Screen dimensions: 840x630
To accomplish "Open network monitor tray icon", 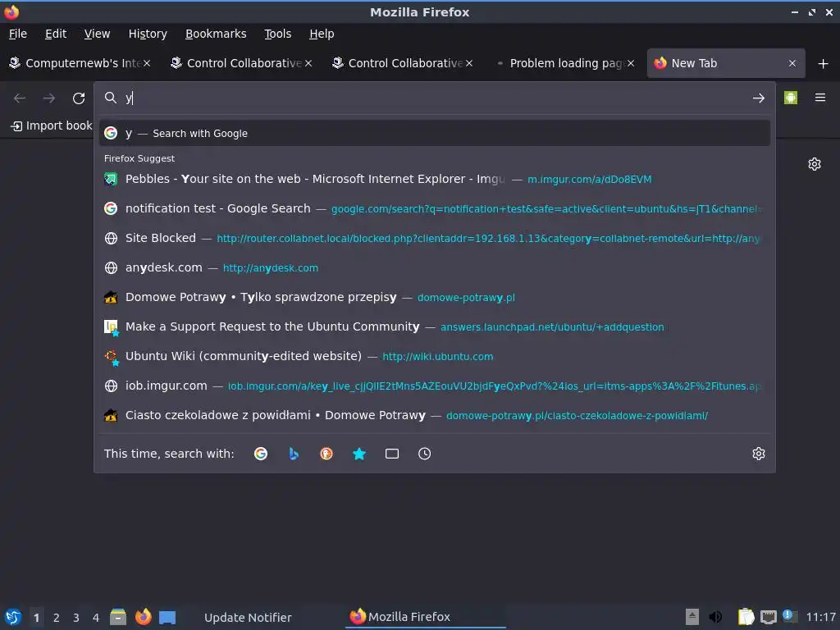I will coord(768,617).
